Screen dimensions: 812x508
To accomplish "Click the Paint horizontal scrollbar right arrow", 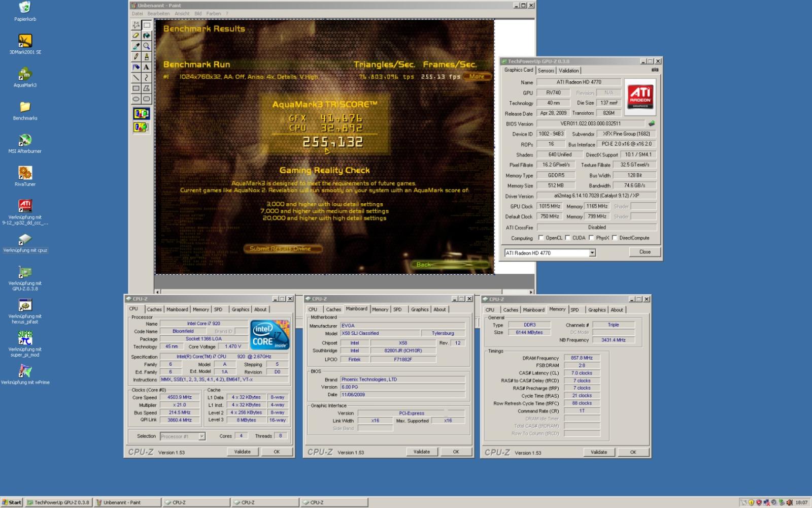I will tap(531, 292).
